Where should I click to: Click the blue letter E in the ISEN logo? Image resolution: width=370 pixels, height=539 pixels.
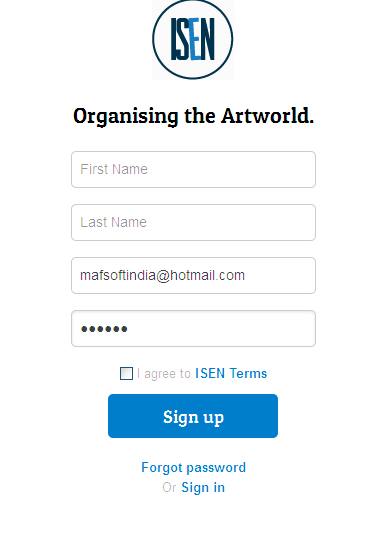[195, 39]
